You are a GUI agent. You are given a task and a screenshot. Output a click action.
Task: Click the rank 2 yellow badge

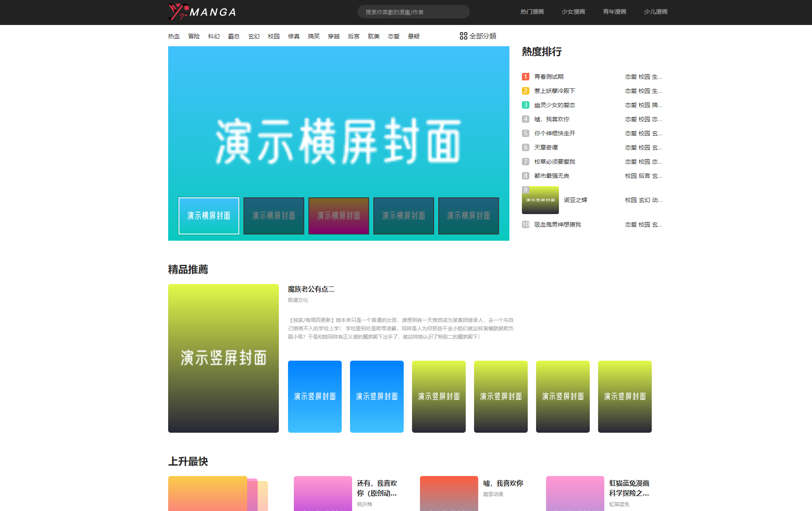[526, 91]
